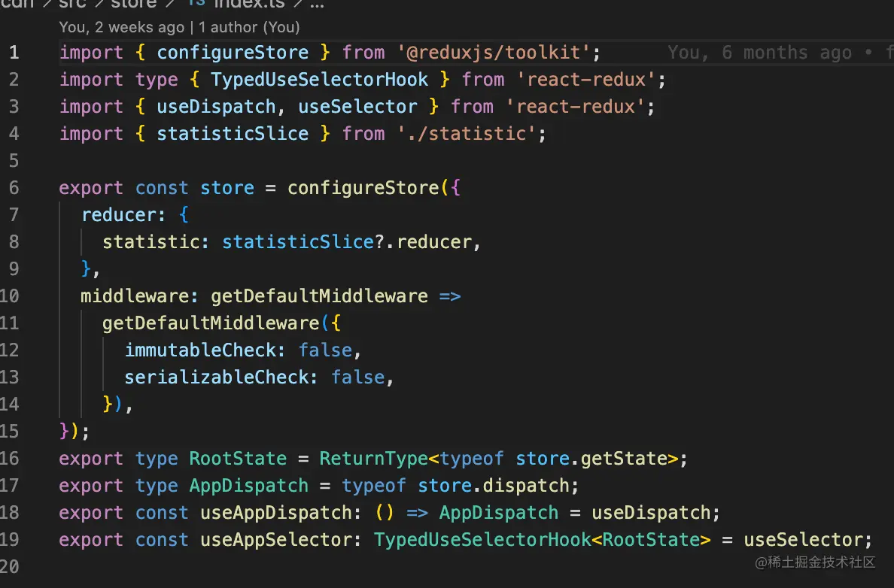Click the immutableCheck property

coord(199,350)
